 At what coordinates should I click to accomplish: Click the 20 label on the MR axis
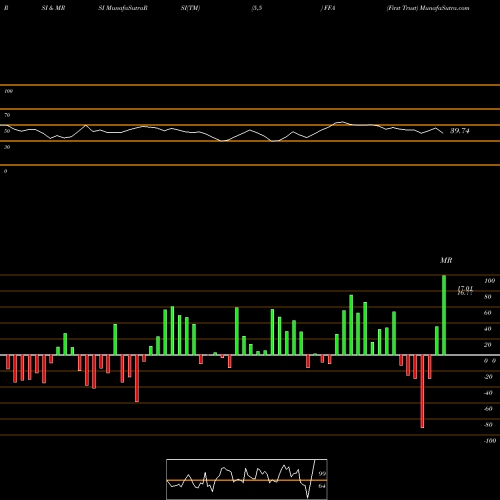point(488,345)
